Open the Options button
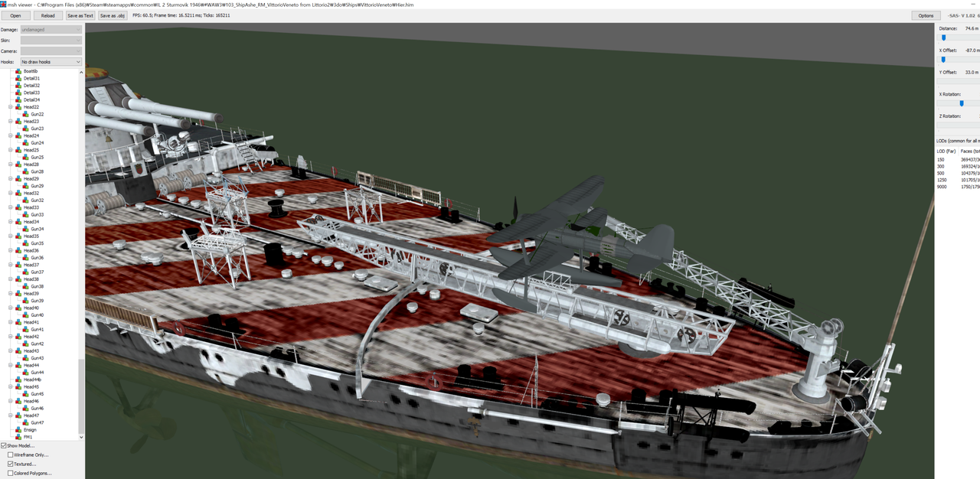This screenshot has width=980, height=479. point(926,15)
